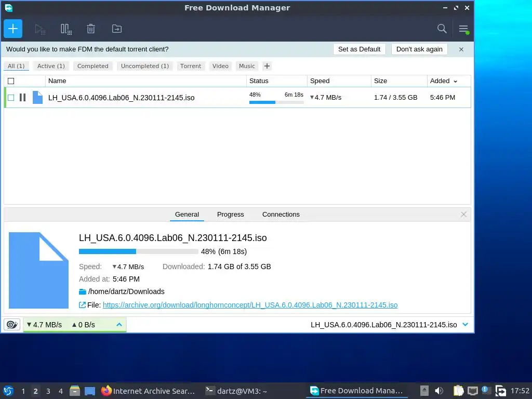Image resolution: width=532 pixels, height=399 pixels.
Task: Click file icon in the download row
Action: click(37, 98)
